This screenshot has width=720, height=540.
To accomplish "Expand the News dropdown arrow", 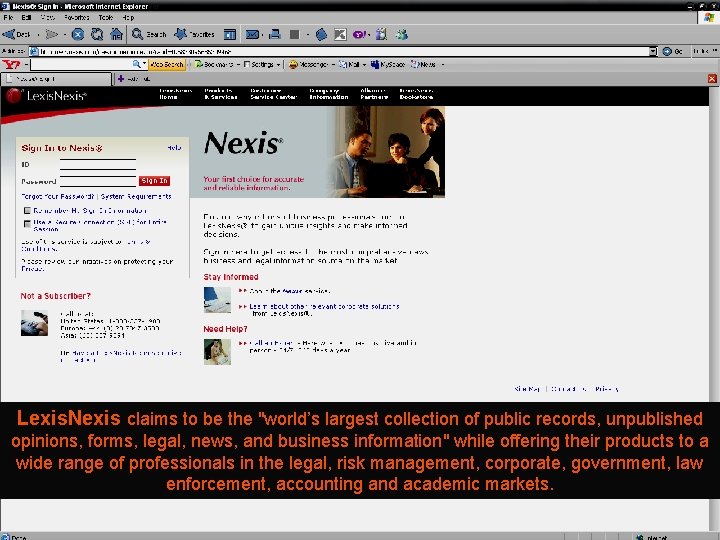I will click(x=443, y=65).
